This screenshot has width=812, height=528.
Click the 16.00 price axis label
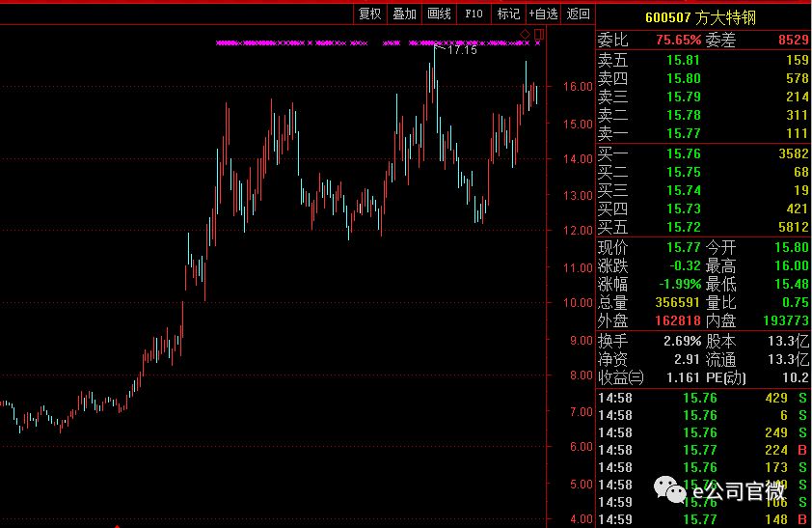coord(579,87)
